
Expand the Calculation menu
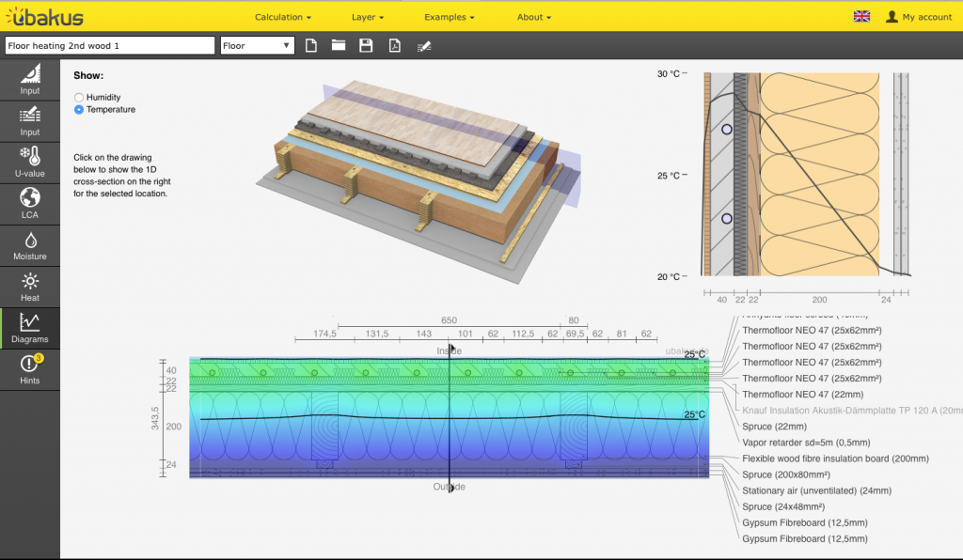(x=282, y=17)
